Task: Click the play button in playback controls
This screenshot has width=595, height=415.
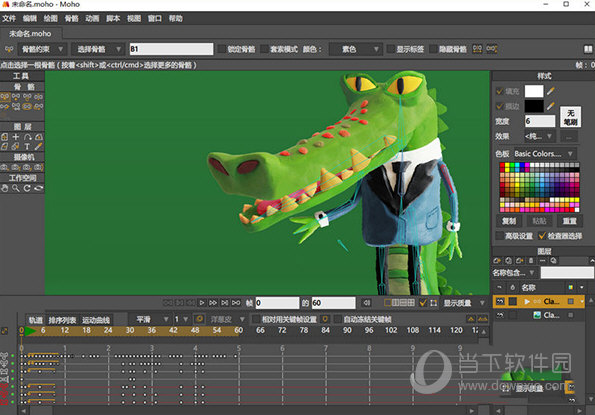Action: (202, 303)
